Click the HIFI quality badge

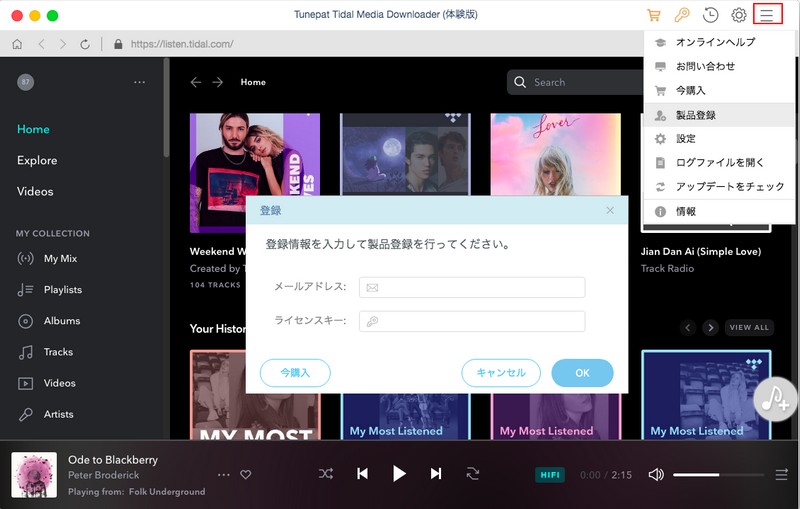[x=549, y=475]
